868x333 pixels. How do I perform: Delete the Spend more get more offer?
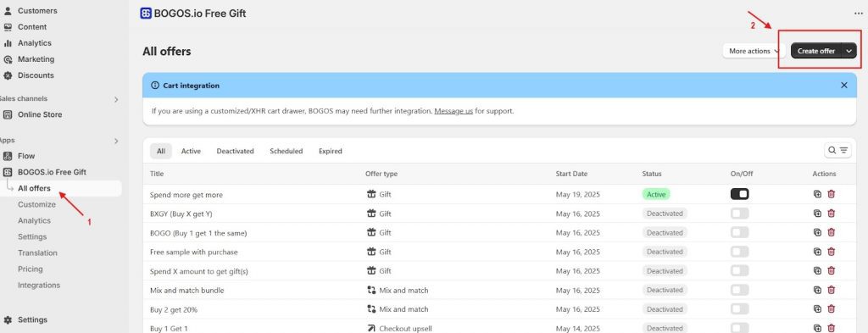click(x=831, y=194)
